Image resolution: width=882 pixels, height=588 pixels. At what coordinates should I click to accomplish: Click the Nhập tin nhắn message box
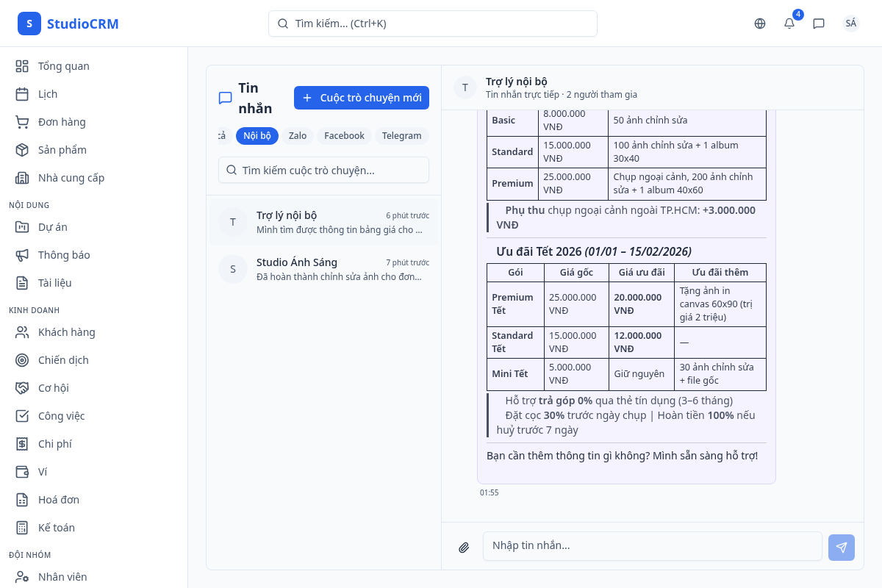tap(652, 546)
